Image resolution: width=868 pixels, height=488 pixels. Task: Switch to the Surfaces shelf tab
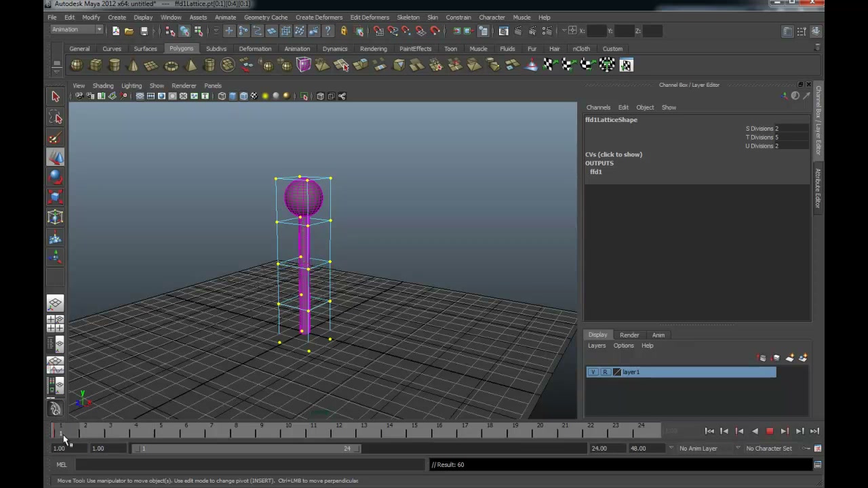[145, 49]
